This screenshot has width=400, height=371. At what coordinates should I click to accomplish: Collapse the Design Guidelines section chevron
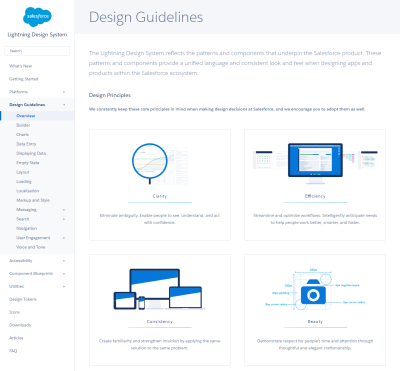[64, 105]
